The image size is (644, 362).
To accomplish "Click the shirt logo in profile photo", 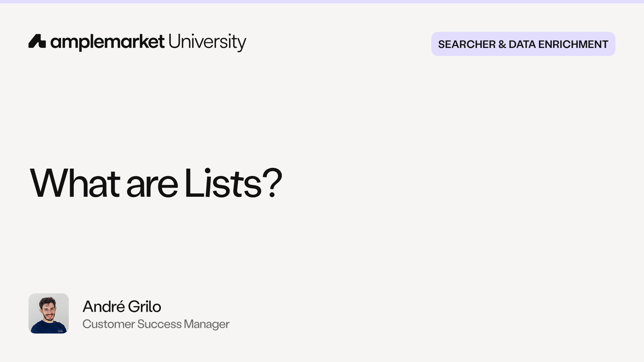I will [60, 331].
